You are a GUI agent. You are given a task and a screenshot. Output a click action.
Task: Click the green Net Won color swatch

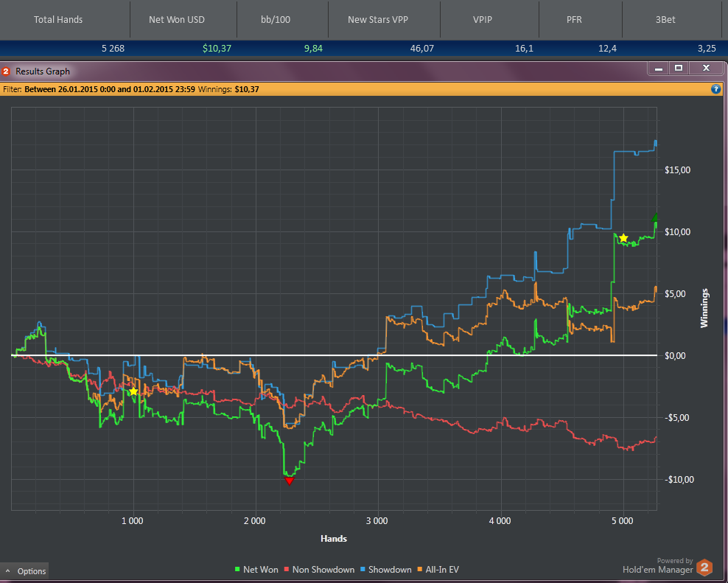(238, 570)
